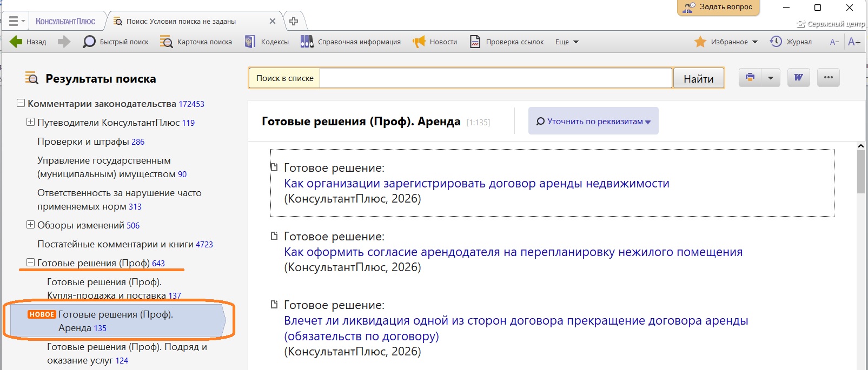Go back with the green Назад arrow

28,42
